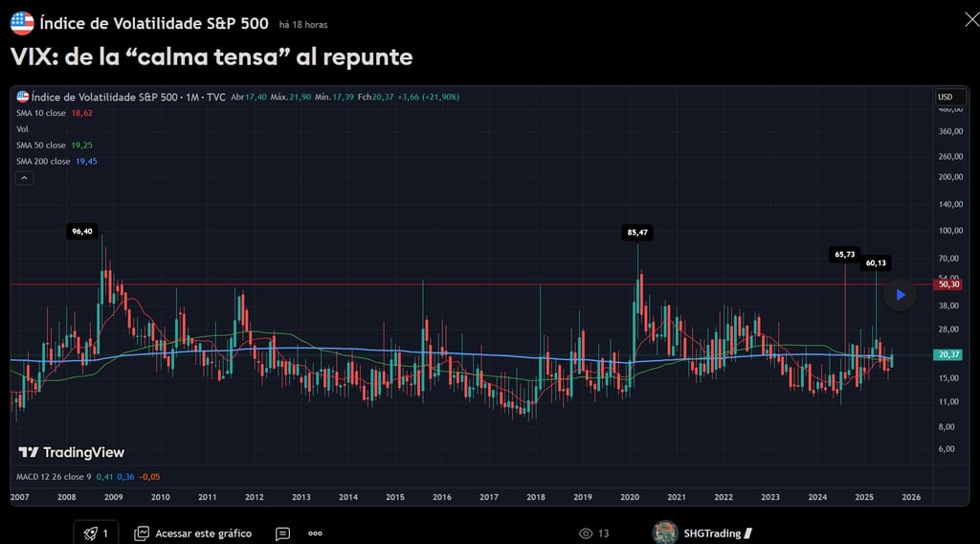
Task: Open the comments icon
Action: [282, 533]
